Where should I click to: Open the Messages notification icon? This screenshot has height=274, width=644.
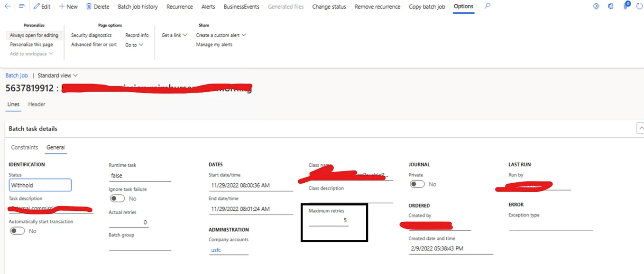click(x=626, y=6)
